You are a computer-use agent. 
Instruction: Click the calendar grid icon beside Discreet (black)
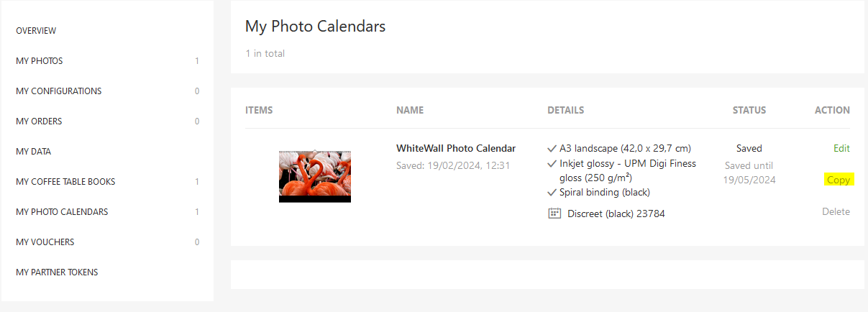coord(554,214)
